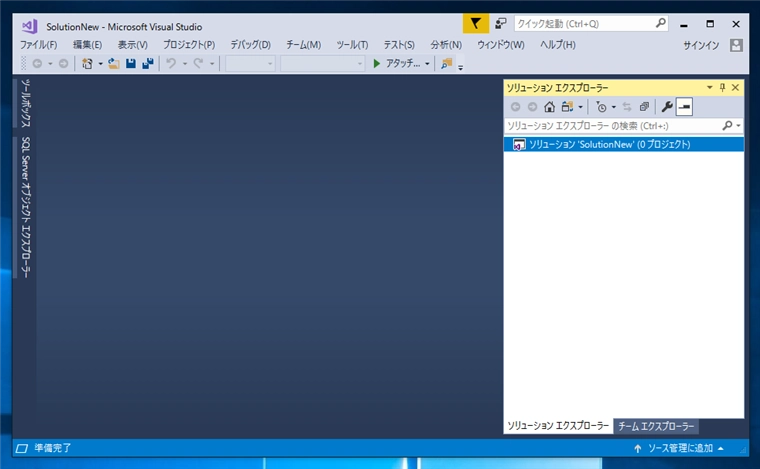
Task: Click the Navigate Backward toolbar icon
Action: tap(37, 63)
